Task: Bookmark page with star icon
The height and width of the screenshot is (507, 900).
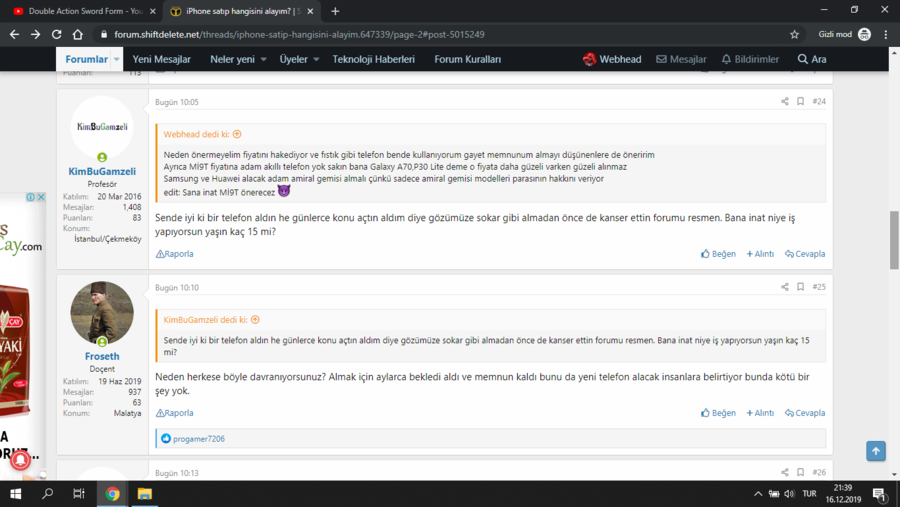Action: coord(794,34)
